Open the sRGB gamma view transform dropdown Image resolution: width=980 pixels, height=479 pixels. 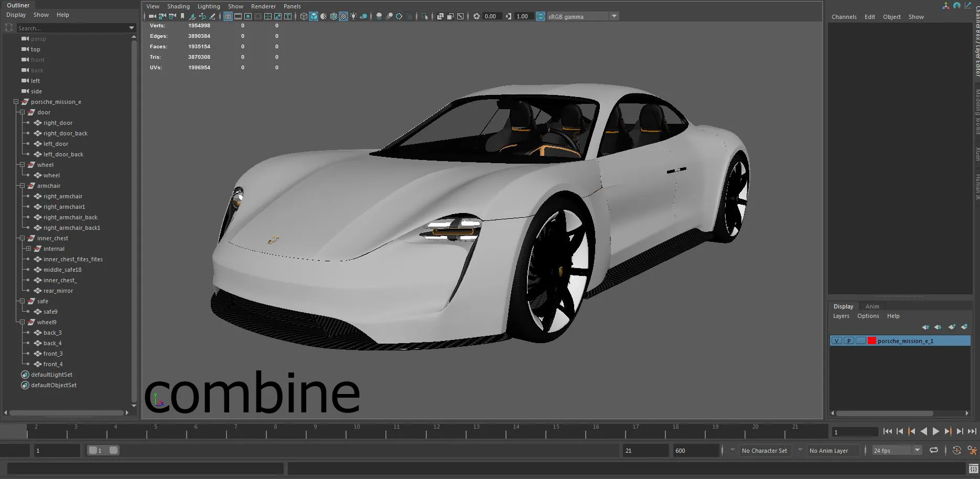point(614,16)
